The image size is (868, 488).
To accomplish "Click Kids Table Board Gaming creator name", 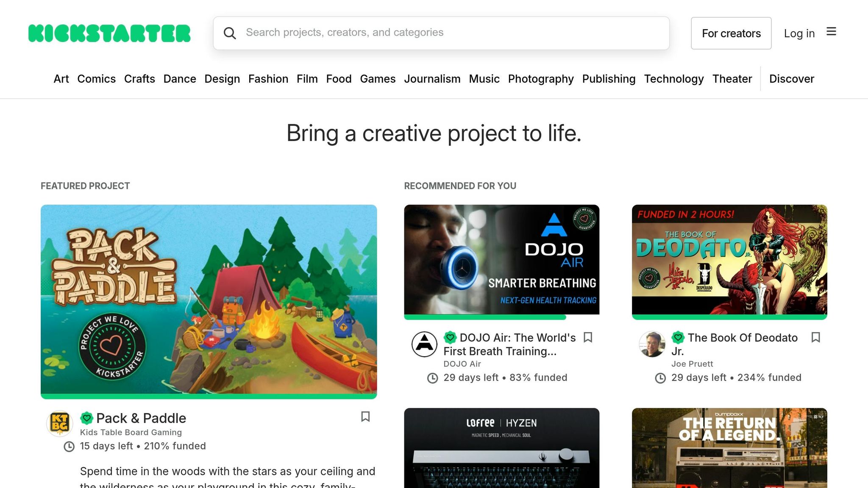I will pyautogui.click(x=131, y=433).
